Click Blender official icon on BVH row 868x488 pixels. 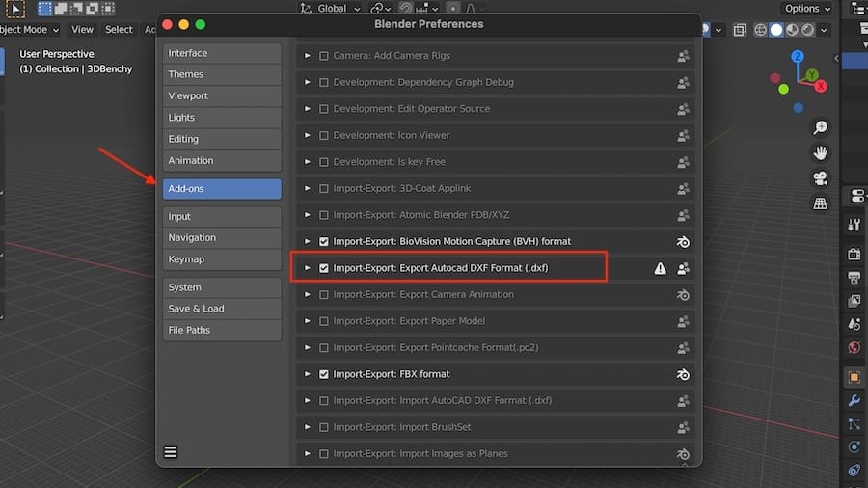tap(683, 242)
